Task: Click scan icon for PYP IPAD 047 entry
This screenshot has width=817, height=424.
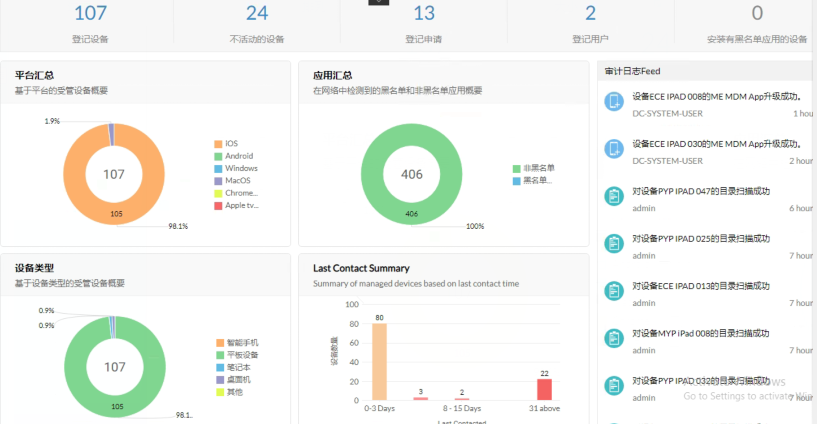Action: [614, 196]
